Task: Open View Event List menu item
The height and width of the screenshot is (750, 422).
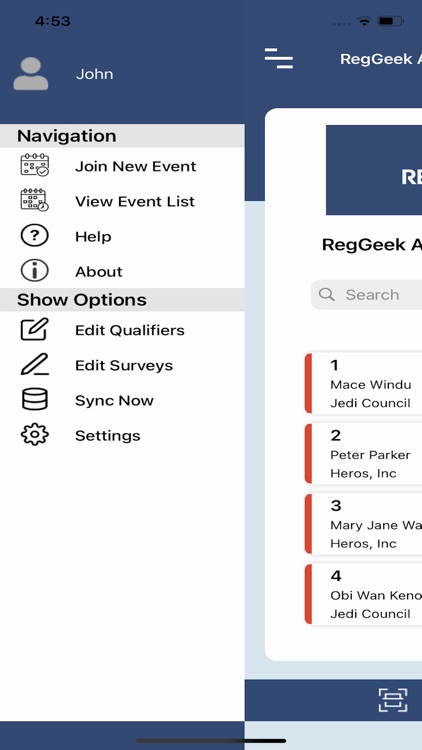Action: coord(122,201)
